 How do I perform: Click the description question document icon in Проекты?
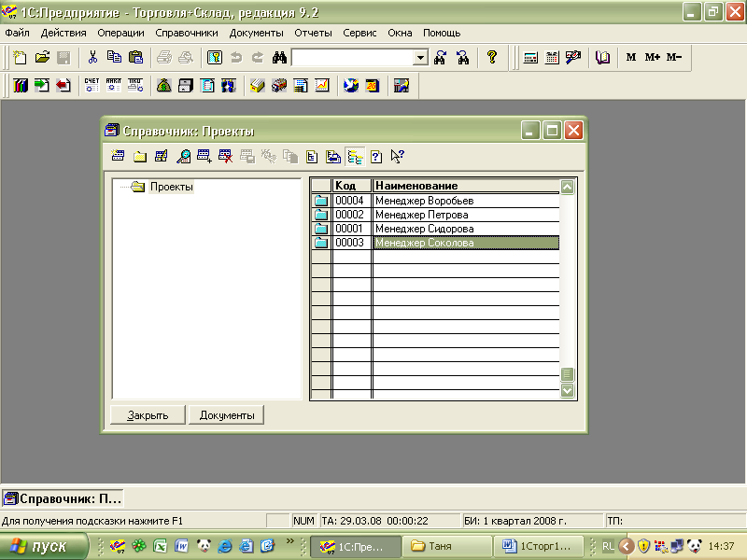coord(376,156)
